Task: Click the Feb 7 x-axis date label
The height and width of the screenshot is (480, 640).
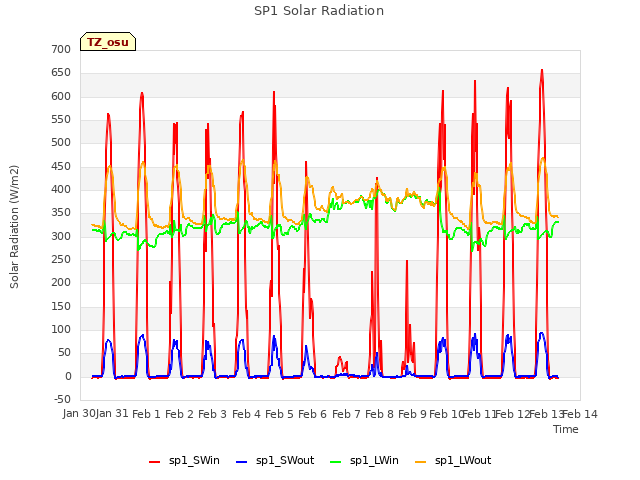Action: pos(346,414)
